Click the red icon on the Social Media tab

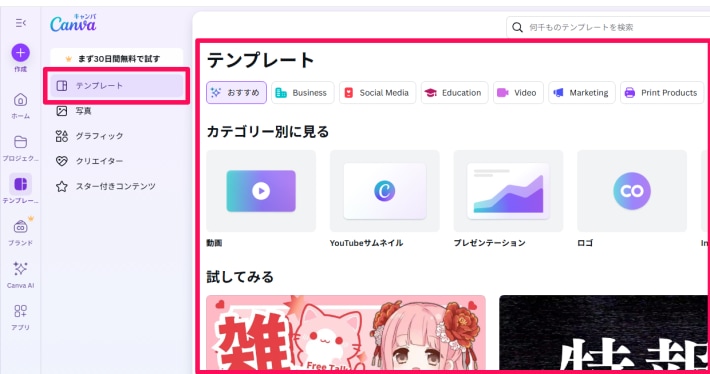pyautogui.click(x=349, y=92)
